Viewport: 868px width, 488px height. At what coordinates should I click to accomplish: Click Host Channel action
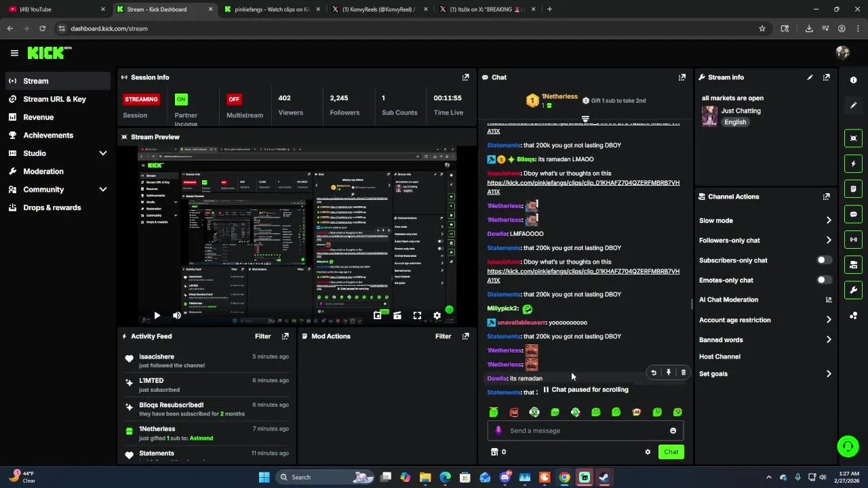pos(719,357)
